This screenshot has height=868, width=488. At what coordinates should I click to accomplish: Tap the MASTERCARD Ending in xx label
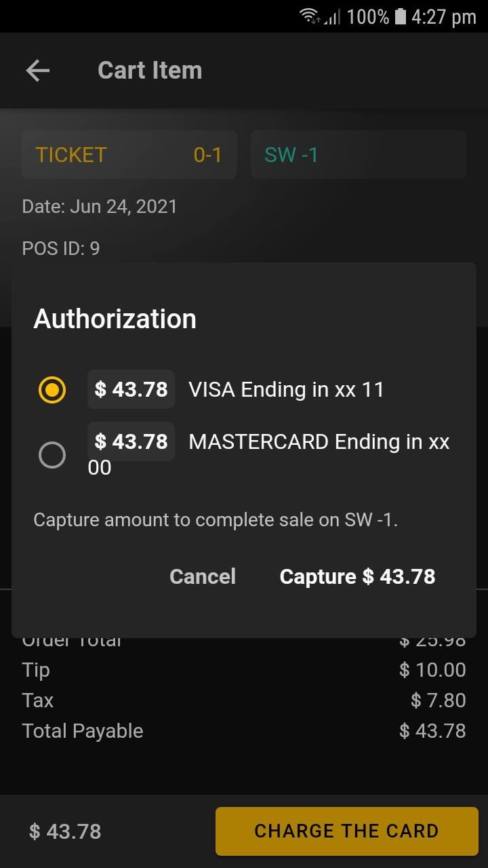tap(319, 442)
